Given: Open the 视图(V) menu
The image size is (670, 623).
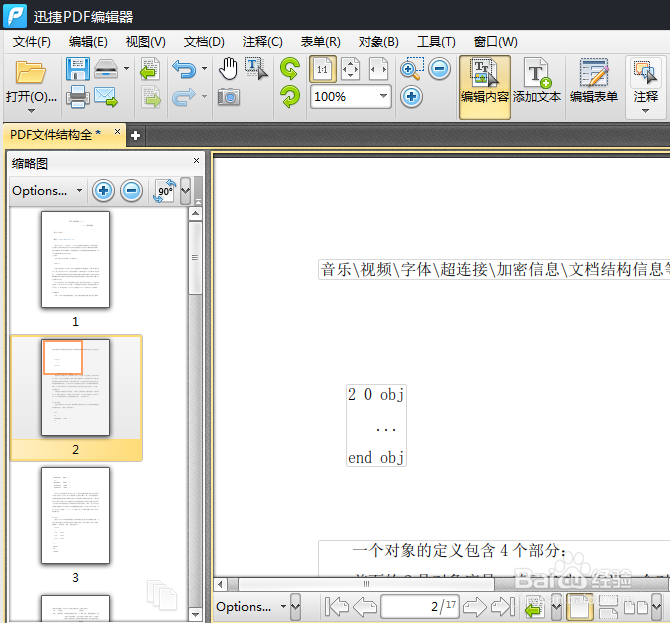Looking at the screenshot, I should coord(146,42).
